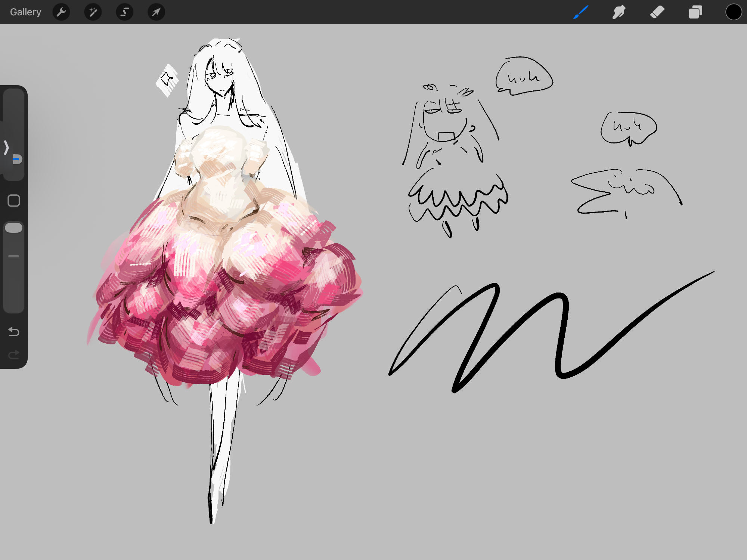Redo using the sidebar arrow
The height and width of the screenshot is (560, 747).
pyautogui.click(x=14, y=355)
